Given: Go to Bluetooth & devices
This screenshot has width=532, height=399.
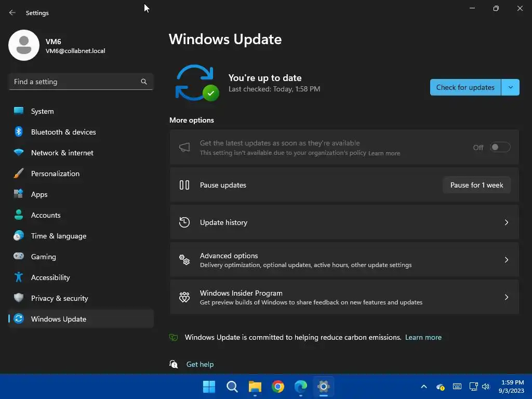Looking at the screenshot, I should pyautogui.click(x=81, y=131).
